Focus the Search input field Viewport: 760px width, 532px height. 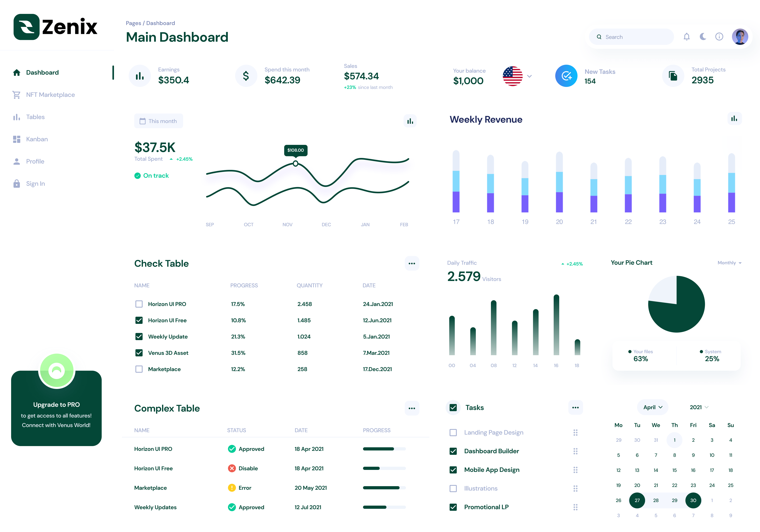tap(631, 37)
